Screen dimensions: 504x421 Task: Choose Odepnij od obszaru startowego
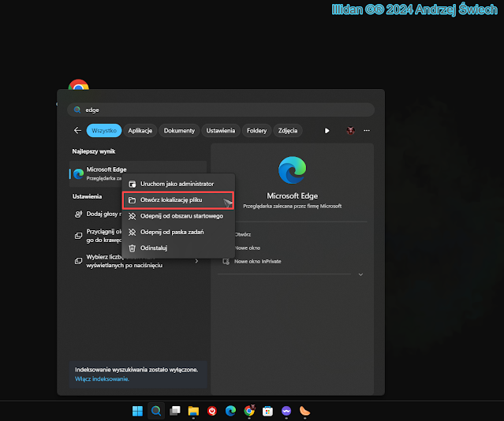178,216
